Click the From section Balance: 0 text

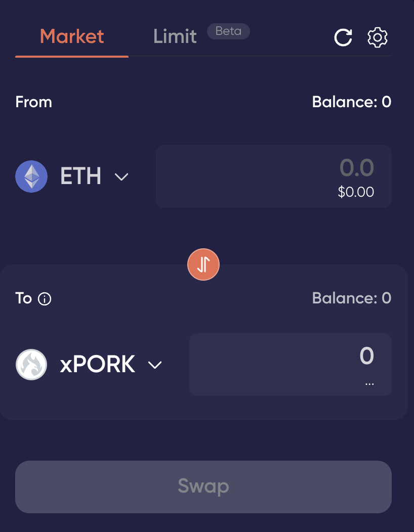tap(351, 102)
